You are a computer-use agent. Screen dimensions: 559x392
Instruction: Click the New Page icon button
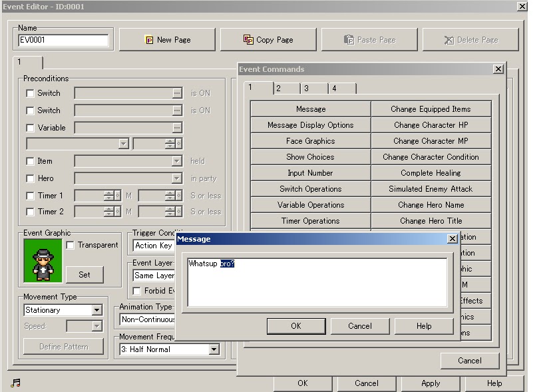pos(167,39)
